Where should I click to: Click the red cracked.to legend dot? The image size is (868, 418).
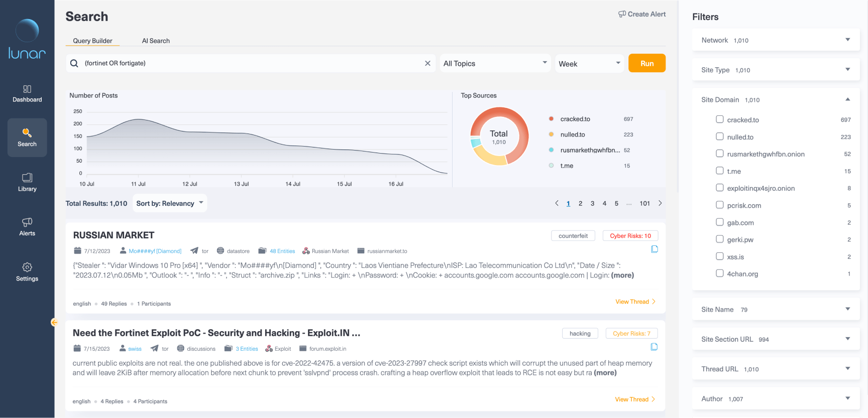[x=551, y=119]
